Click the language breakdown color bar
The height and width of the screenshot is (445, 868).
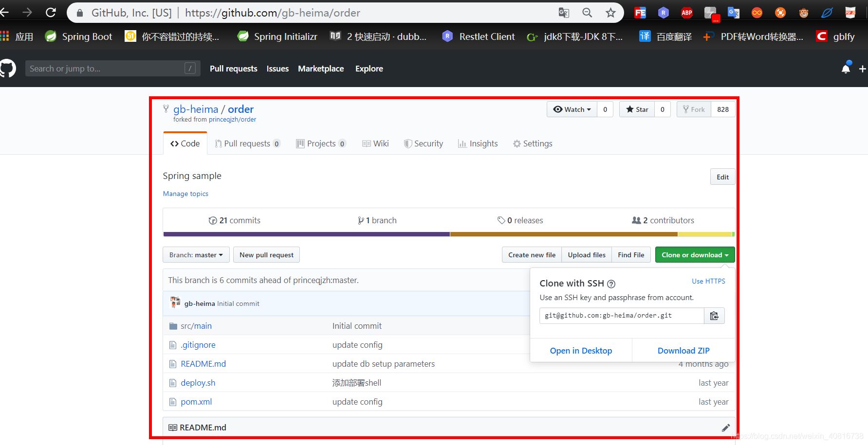pyautogui.click(x=449, y=234)
